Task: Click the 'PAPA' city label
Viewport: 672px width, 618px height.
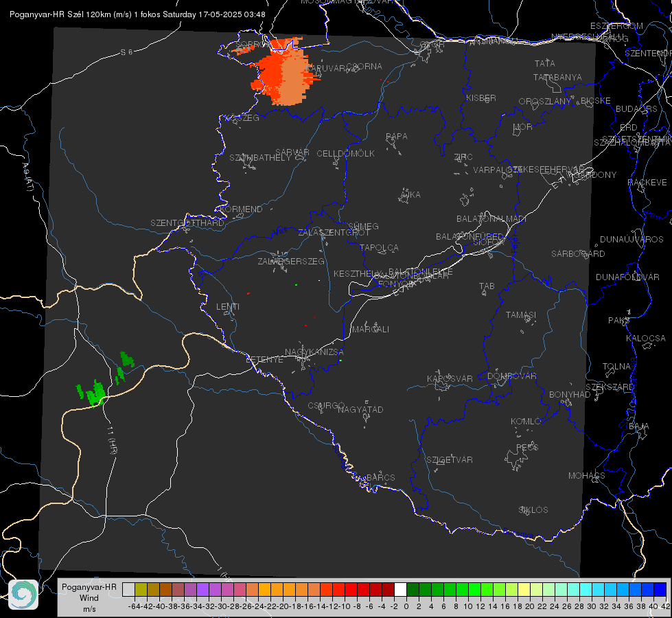Action: coord(397,137)
